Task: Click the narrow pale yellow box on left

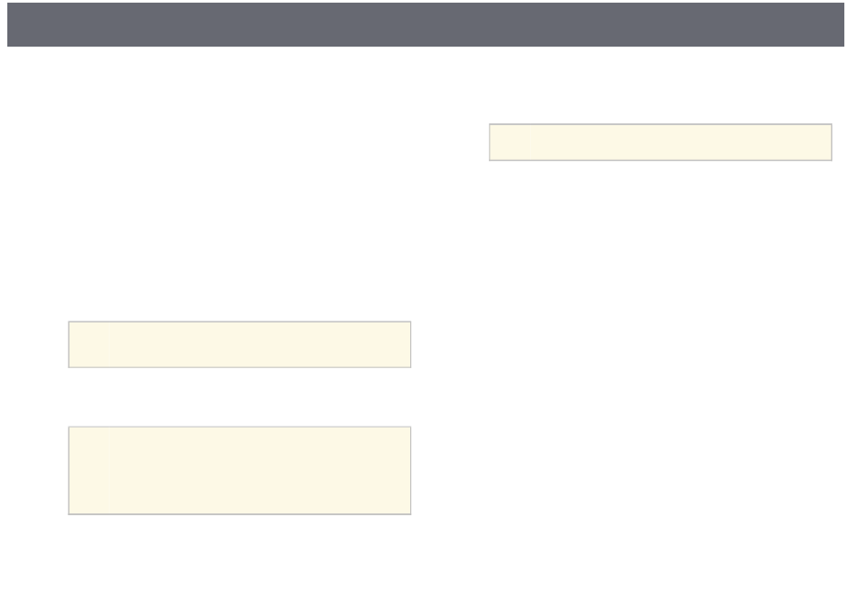Action: (239, 344)
